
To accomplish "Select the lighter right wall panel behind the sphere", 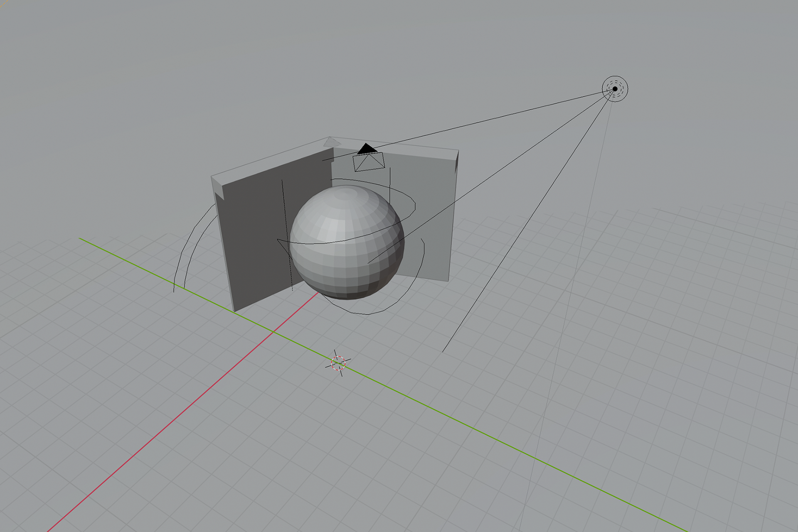I will pyautogui.click(x=428, y=216).
